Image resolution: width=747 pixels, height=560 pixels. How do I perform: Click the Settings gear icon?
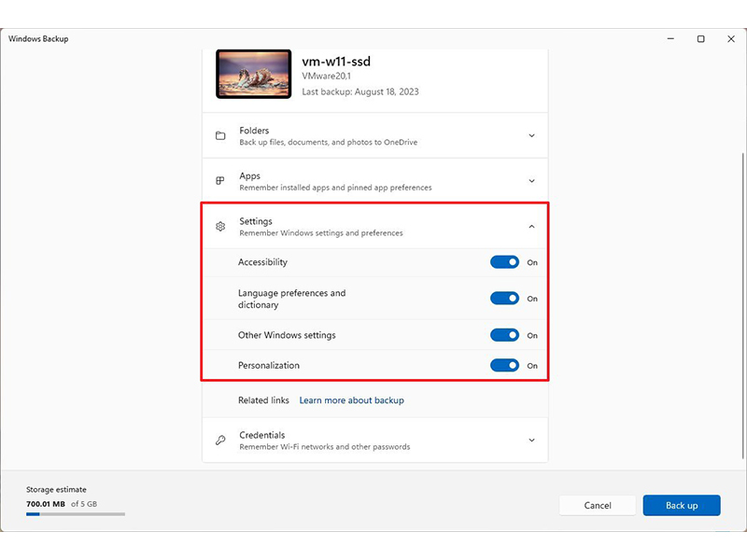220,226
